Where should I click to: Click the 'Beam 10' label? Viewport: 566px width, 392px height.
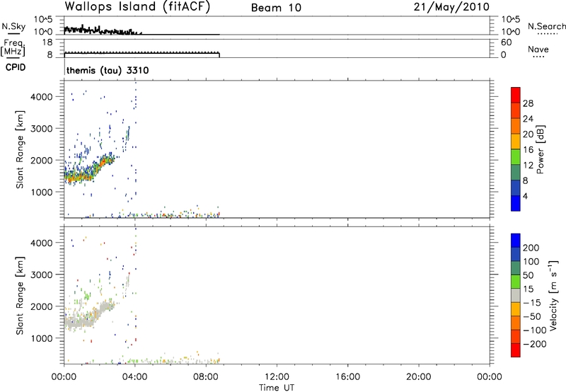pyautogui.click(x=276, y=8)
